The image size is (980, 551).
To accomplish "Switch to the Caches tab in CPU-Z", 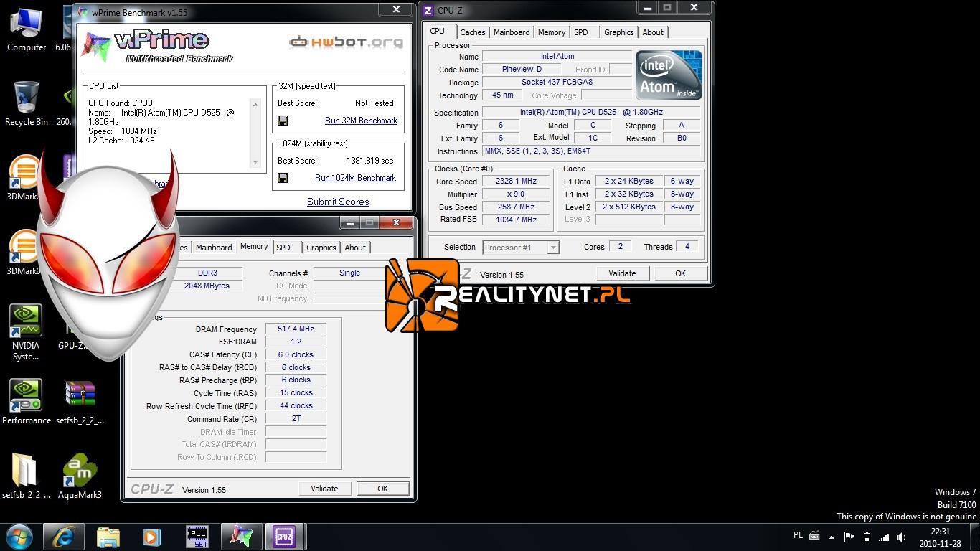I will [x=473, y=32].
